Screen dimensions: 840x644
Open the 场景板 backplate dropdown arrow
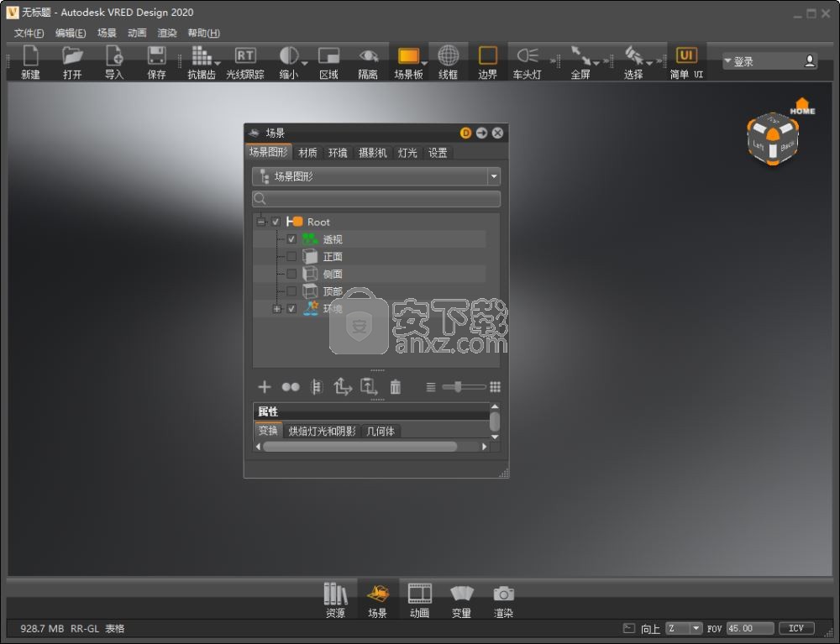point(425,65)
